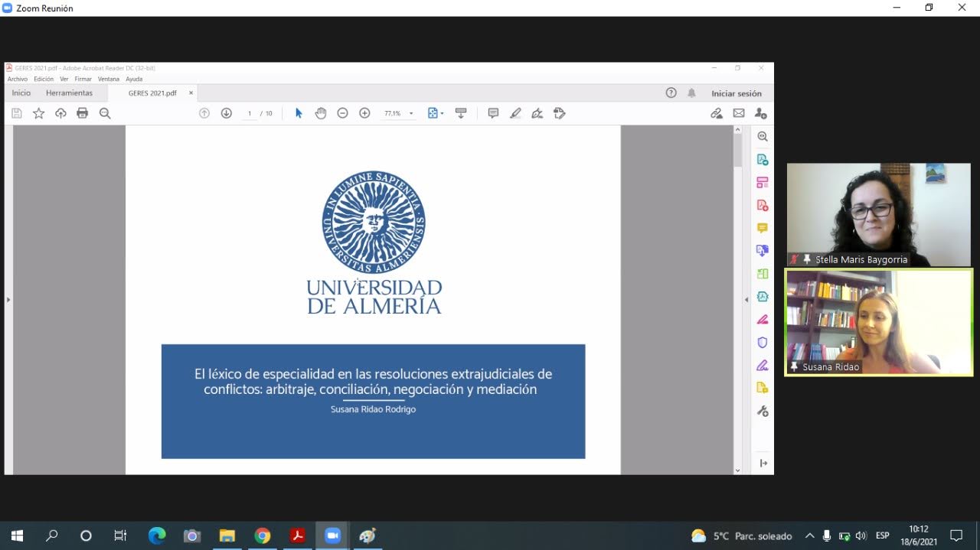980x550 pixels.
Task: Close the GERES 2021.pdf tab
Action: [191, 93]
